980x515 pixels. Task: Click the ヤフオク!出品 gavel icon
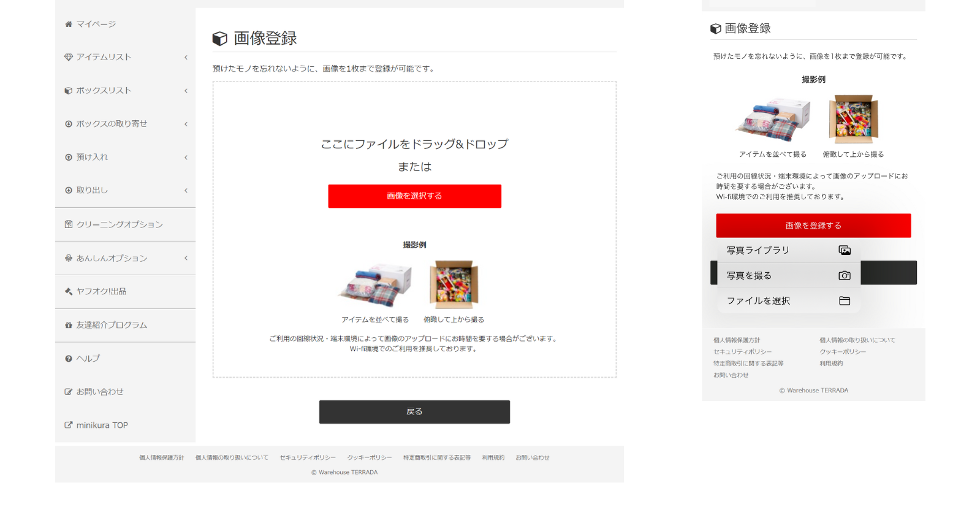pyautogui.click(x=69, y=292)
